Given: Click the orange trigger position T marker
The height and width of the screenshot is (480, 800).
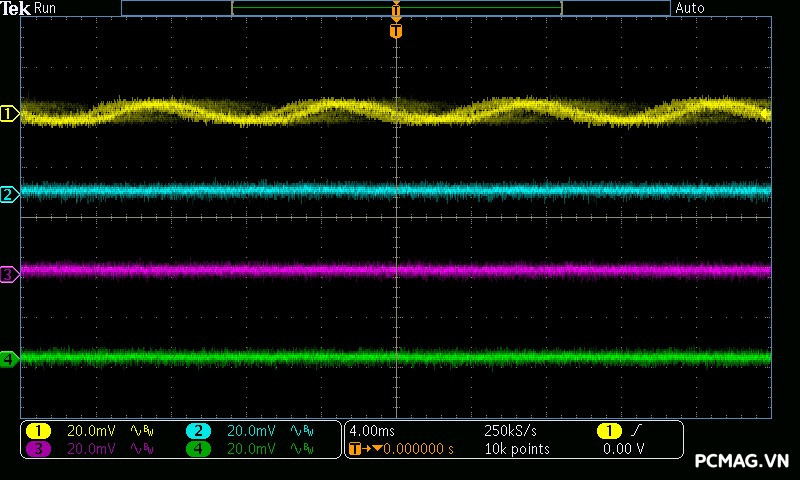Looking at the screenshot, I should [x=396, y=31].
